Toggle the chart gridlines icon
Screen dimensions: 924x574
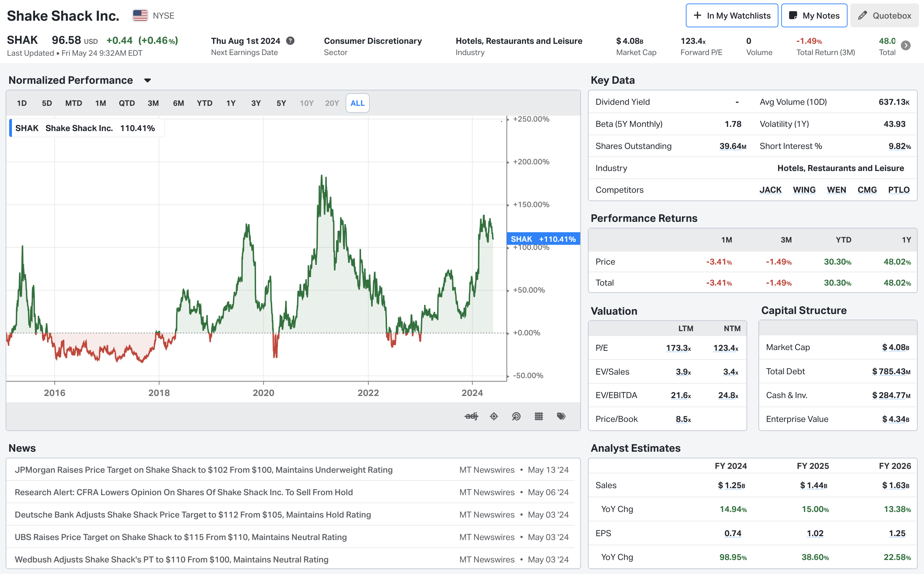[538, 416]
